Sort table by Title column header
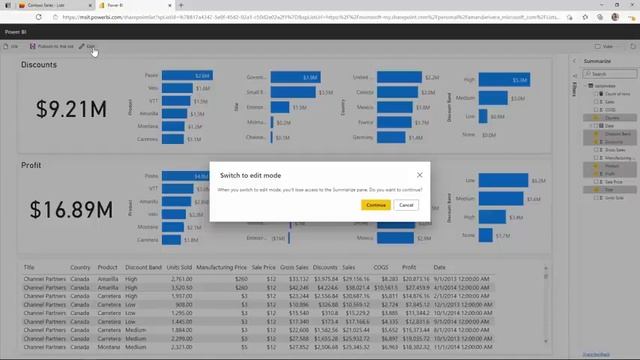 click(29, 267)
